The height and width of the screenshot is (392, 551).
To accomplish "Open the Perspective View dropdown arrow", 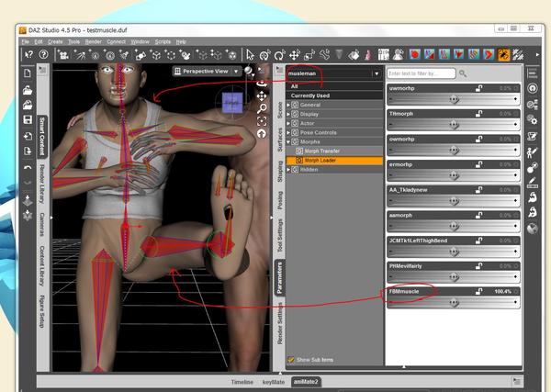I will coord(236,72).
